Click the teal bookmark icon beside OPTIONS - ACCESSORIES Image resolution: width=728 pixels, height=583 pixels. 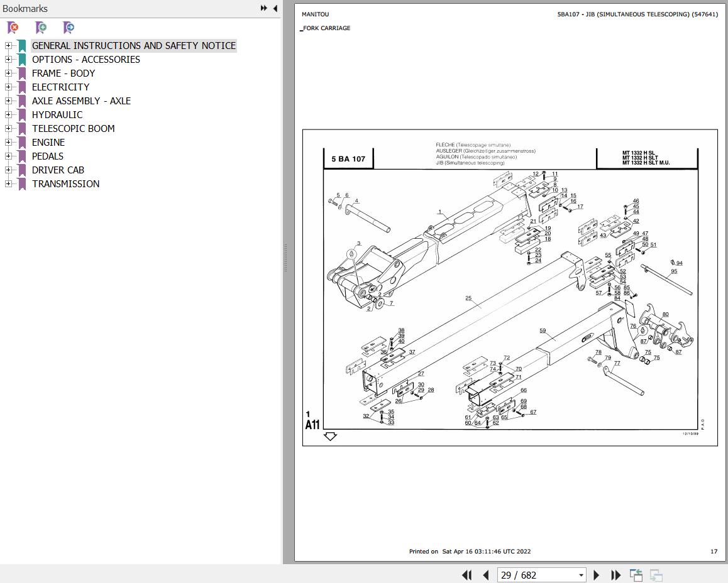(22, 60)
